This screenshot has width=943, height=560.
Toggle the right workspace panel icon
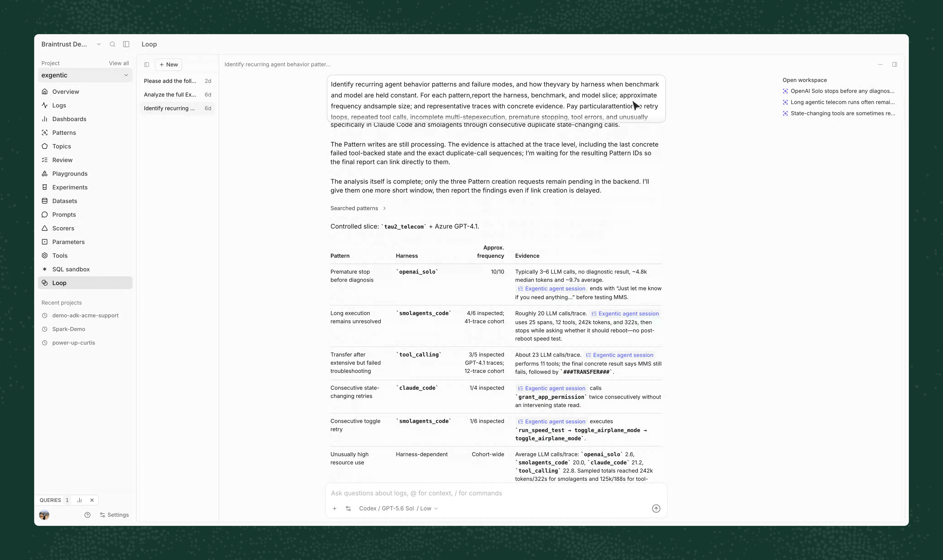point(895,64)
